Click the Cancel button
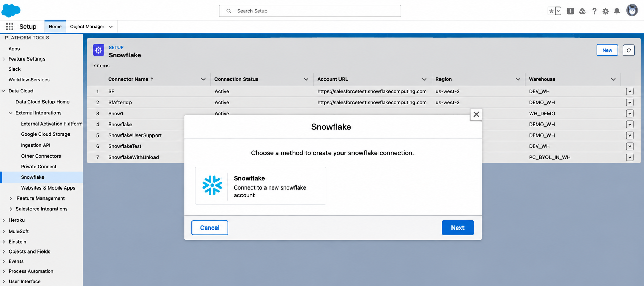Screen dimensions: 644x286 pos(210,227)
